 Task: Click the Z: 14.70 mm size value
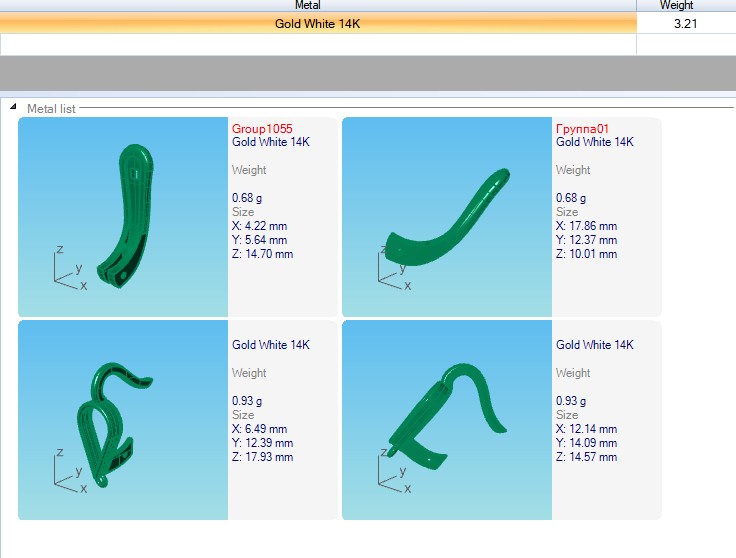click(x=262, y=254)
